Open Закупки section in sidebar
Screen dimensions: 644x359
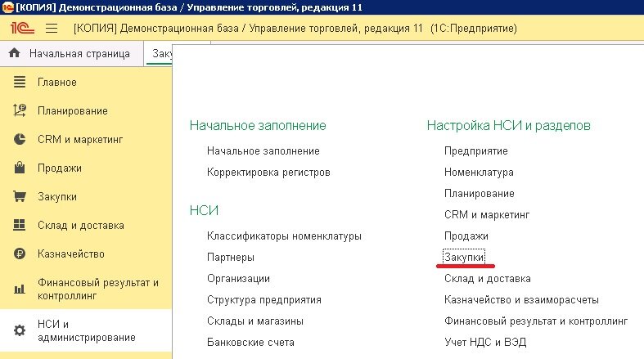[x=57, y=196]
